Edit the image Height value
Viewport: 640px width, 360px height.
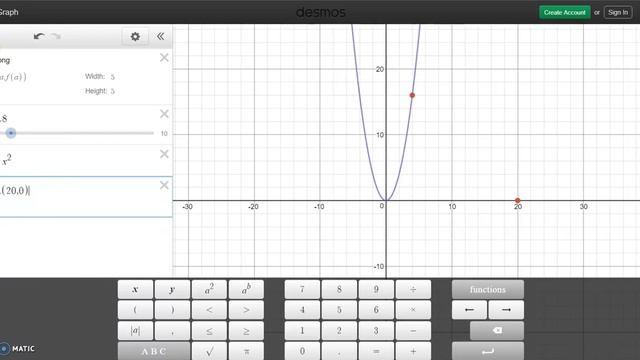click(x=112, y=91)
